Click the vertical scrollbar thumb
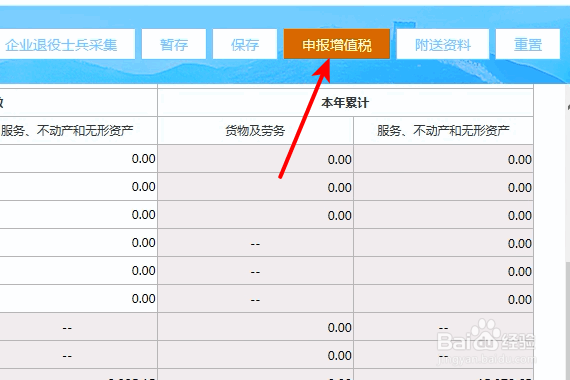This screenshot has width=570, height=380. [x=567, y=320]
